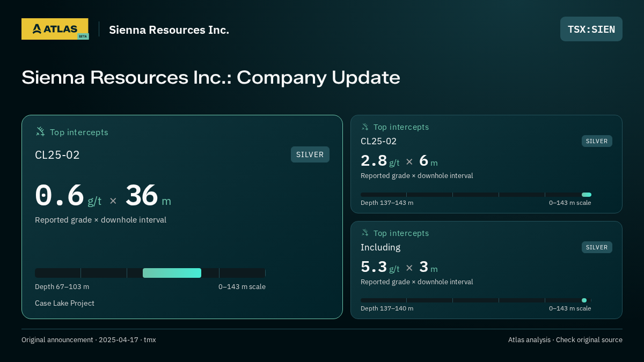This screenshot has height=362, width=644.
Task: Click "Top intercepts" label in the 0.6 g/t card
Action: tap(79, 132)
